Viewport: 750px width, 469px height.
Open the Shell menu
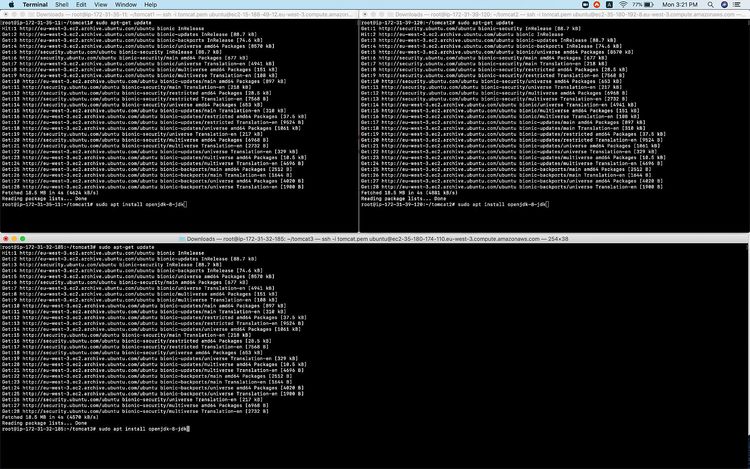(x=62, y=4)
